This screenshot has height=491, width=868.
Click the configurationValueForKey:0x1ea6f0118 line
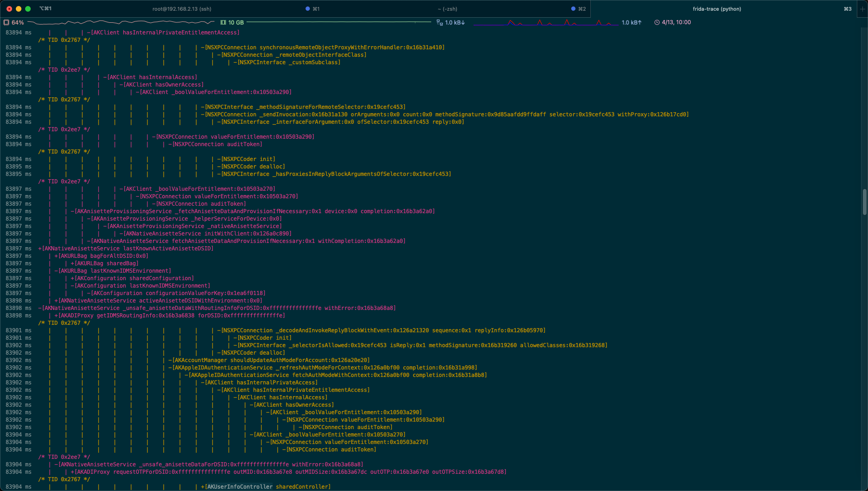click(176, 293)
